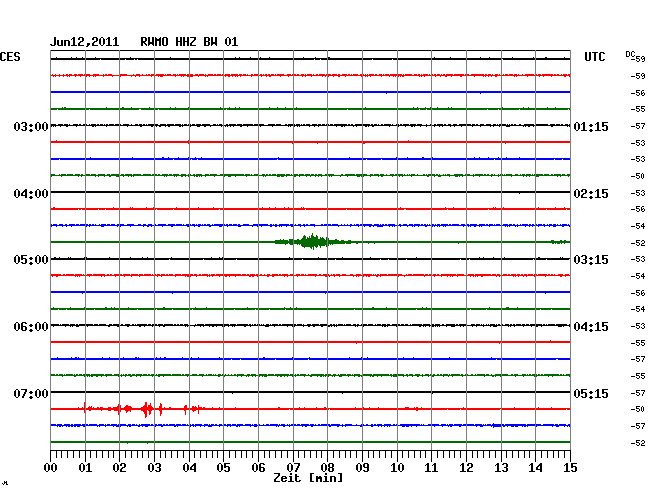Click minute tick label 05

coord(223,468)
